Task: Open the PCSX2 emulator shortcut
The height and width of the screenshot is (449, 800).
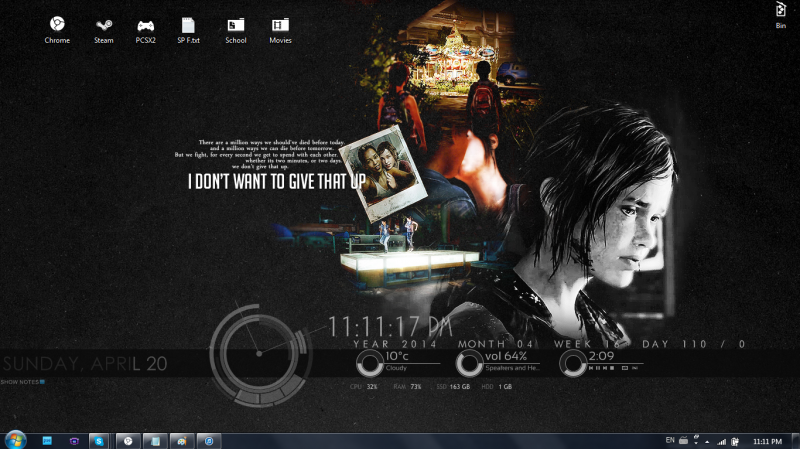Action: [x=146, y=26]
